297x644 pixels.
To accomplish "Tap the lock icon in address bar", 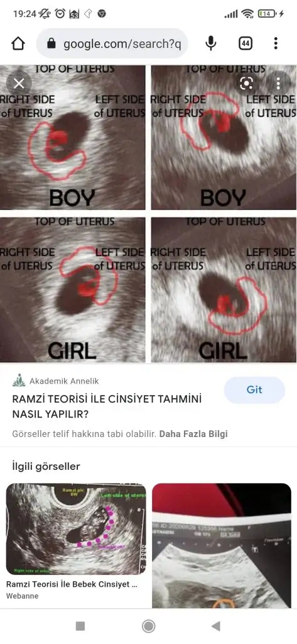I will (51, 43).
